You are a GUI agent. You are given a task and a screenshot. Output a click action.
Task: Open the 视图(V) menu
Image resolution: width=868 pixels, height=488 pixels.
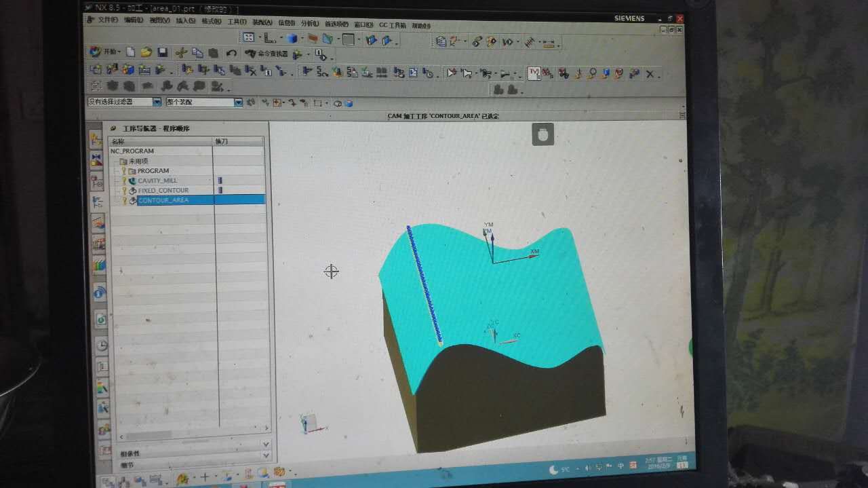pos(159,21)
